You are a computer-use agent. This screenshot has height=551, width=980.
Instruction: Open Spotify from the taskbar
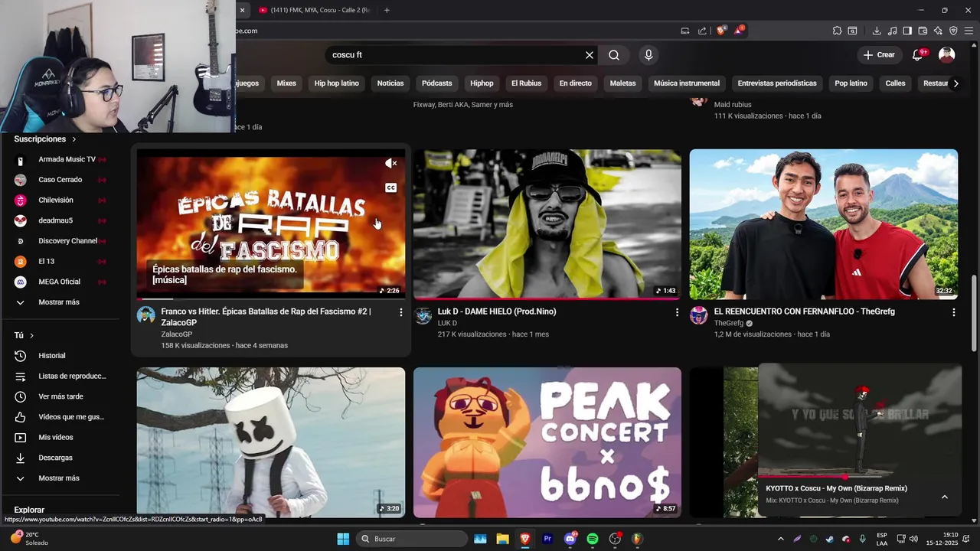tap(593, 539)
